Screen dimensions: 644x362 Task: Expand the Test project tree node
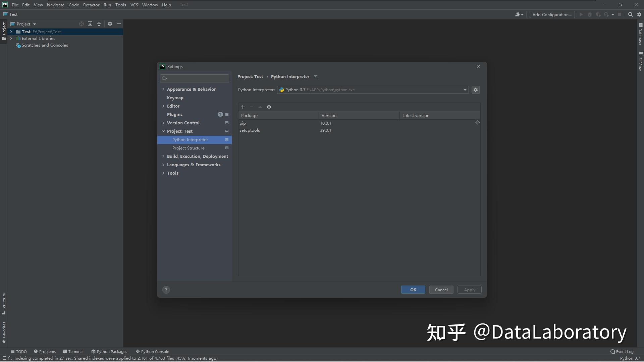tap(11, 32)
